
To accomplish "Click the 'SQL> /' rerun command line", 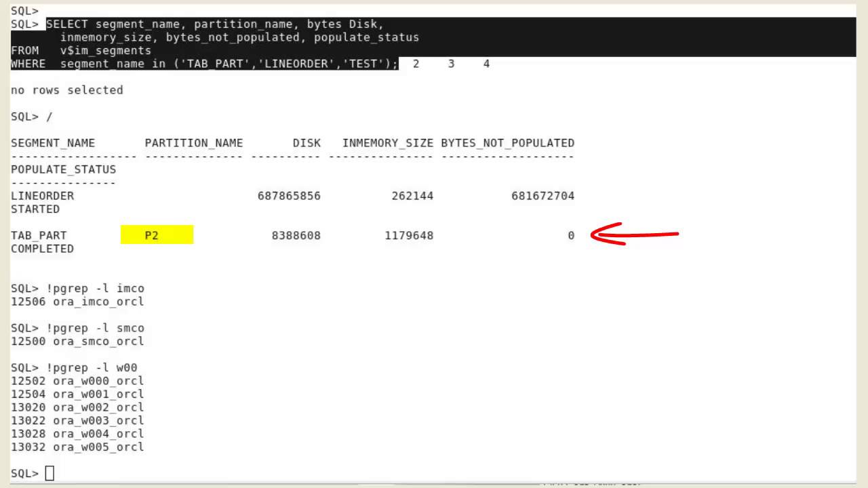I will point(32,117).
